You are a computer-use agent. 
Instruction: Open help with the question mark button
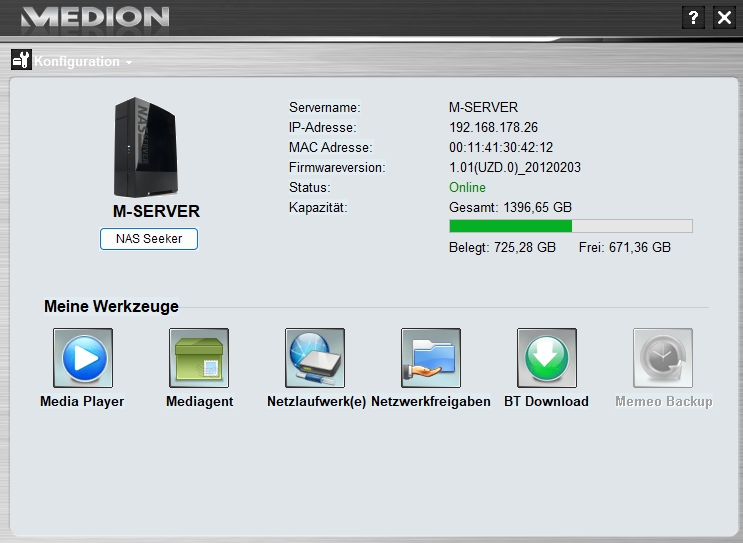pyautogui.click(x=694, y=17)
